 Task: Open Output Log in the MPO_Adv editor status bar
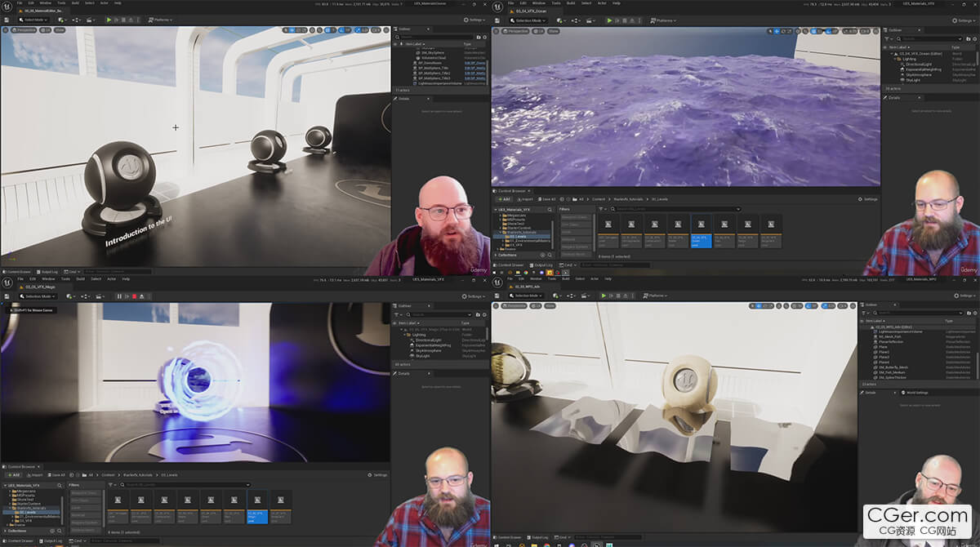(x=539, y=537)
